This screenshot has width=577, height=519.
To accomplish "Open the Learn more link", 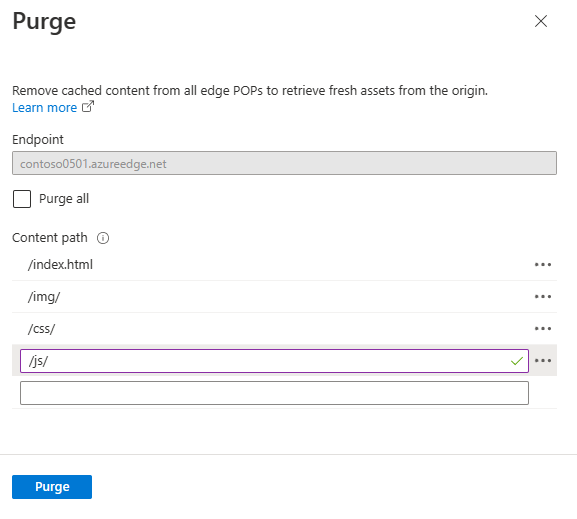I will pos(45,108).
